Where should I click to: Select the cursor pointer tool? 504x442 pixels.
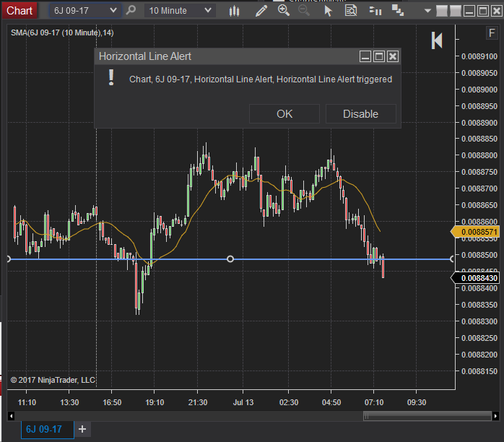[x=329, y=11]
